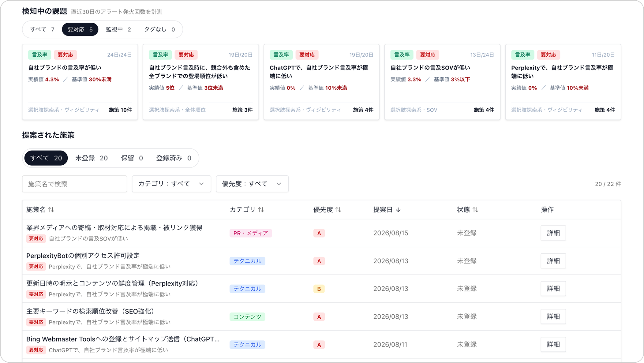Image resolution: width=644 pixels, height=363 pixels.
Task: Open Perplexity brand mention rate card
Action: pyautogui.click(x=563, y=82)
